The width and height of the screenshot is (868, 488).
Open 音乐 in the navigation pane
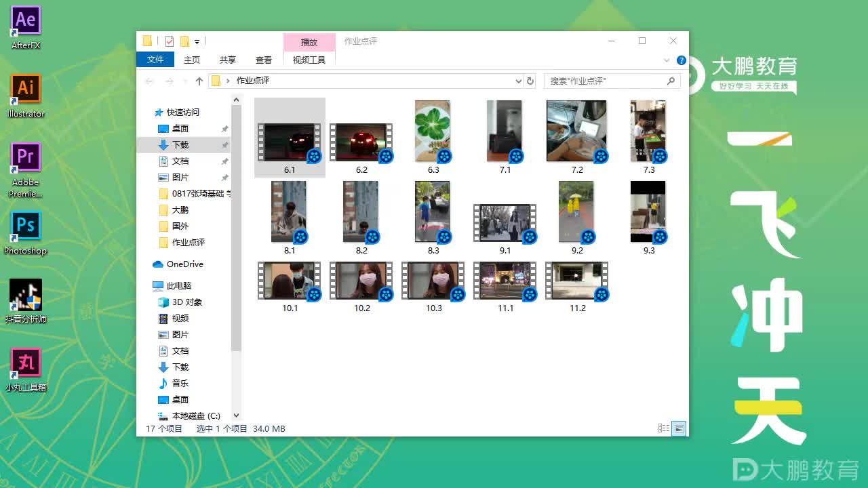click(x=180, y=384)
